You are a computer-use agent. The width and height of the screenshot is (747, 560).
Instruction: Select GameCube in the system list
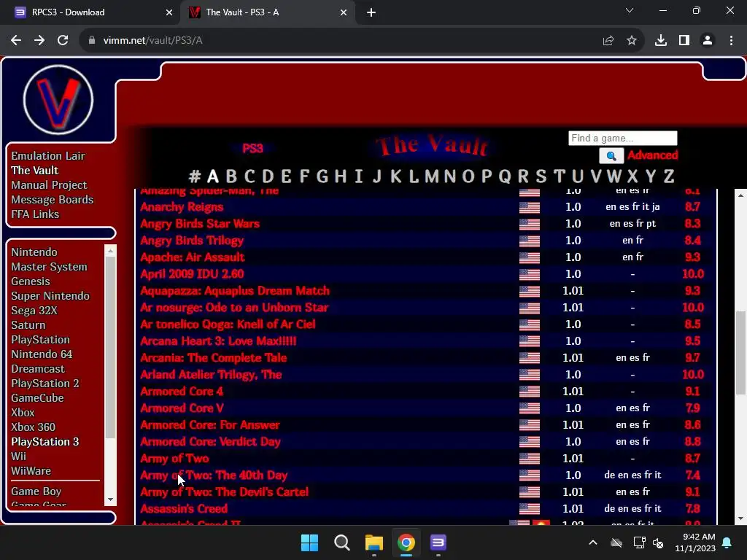click(38, 398)
